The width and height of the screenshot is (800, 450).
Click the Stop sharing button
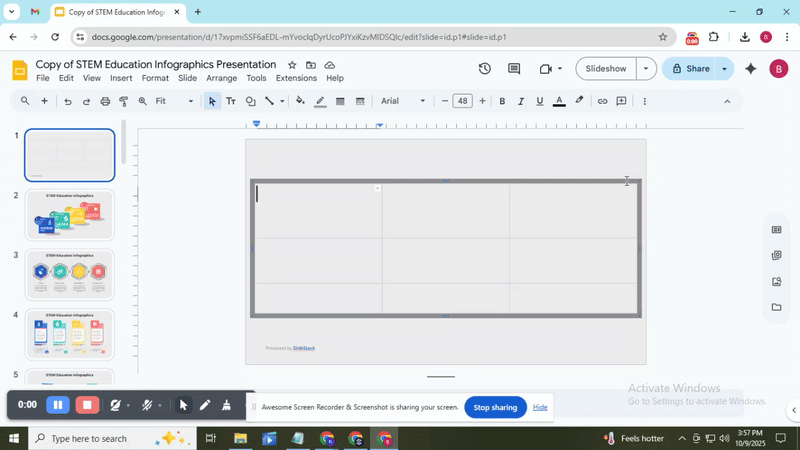coord(495,407)
